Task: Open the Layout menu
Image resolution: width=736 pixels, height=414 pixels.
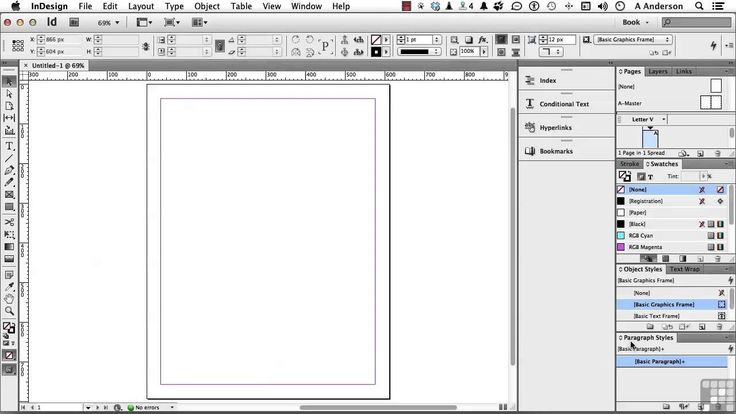Action: 141,6
